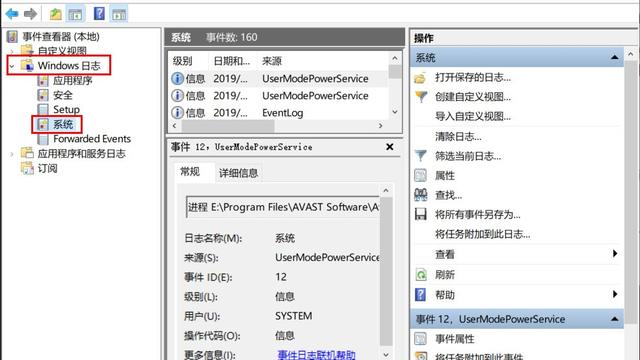This screenshot has width=640, height=360.
Task: Sort events by 日期和... column header
Action: click(x=233, y=61)
